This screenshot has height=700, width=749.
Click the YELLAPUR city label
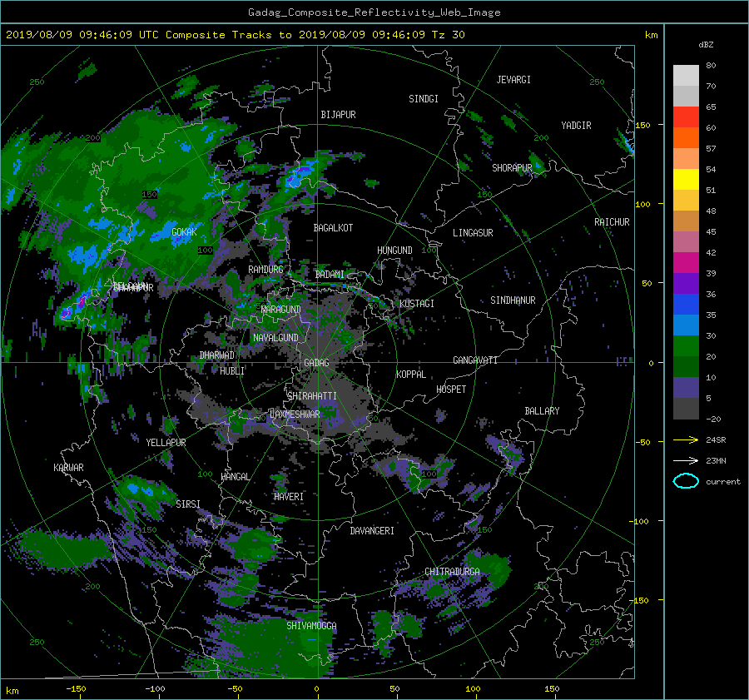166,443
